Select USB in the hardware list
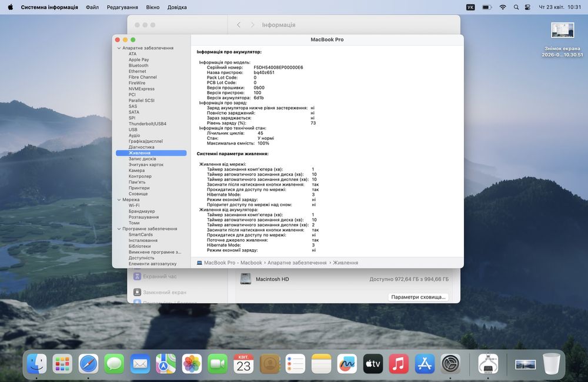Image resolution: width=588 pixels, height=382 pixels. [x=133, y=130]
